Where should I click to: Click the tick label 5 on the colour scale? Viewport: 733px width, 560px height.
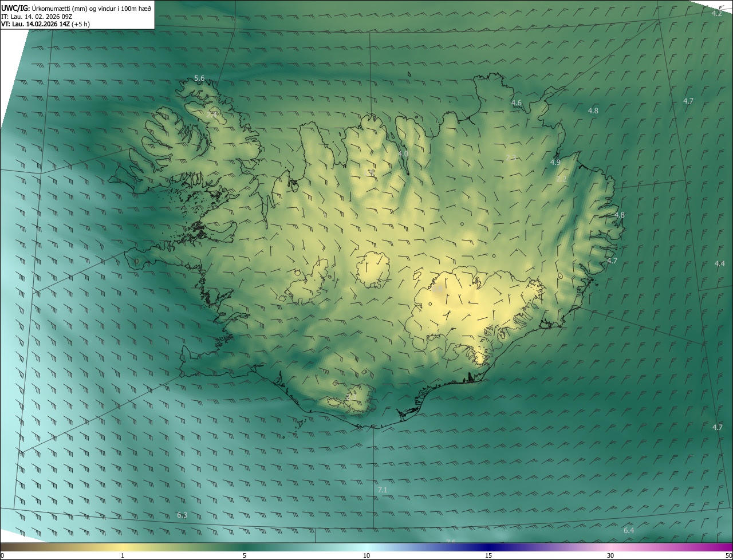click(245, 555)
